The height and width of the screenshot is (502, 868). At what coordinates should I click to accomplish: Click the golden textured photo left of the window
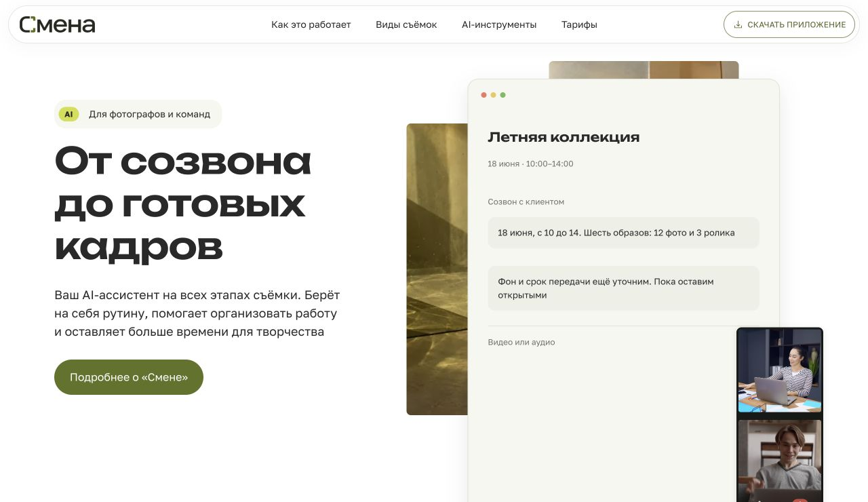coord(437,269)
